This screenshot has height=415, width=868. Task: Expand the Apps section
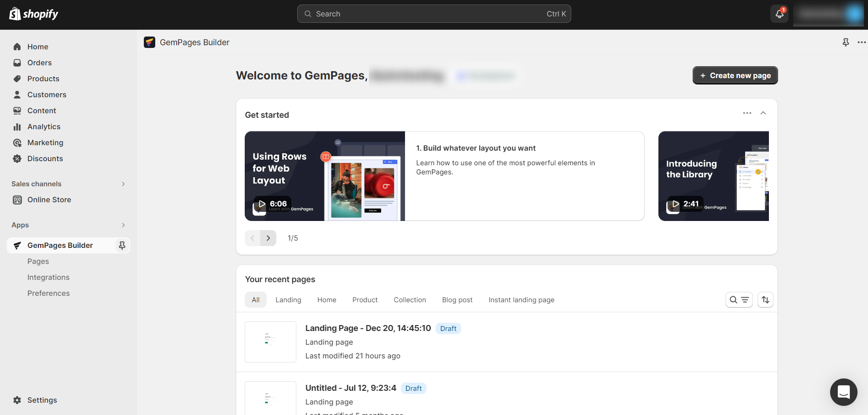[x=123, y=225]
